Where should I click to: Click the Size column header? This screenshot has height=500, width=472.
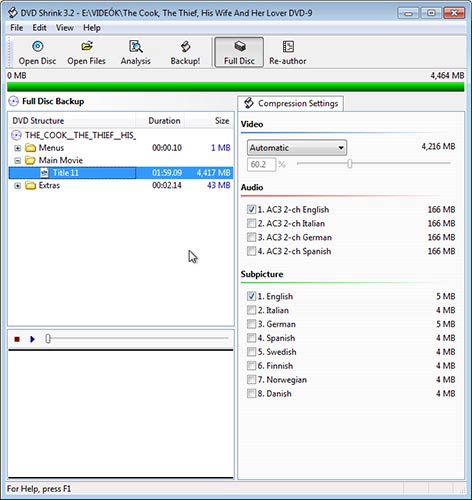(209, 121)
